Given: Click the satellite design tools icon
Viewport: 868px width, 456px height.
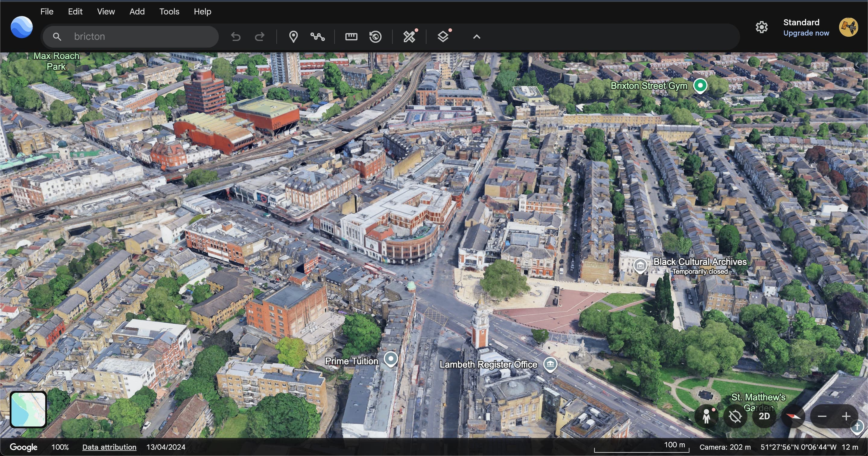Looking at the screenshot, I should (409, 37).
